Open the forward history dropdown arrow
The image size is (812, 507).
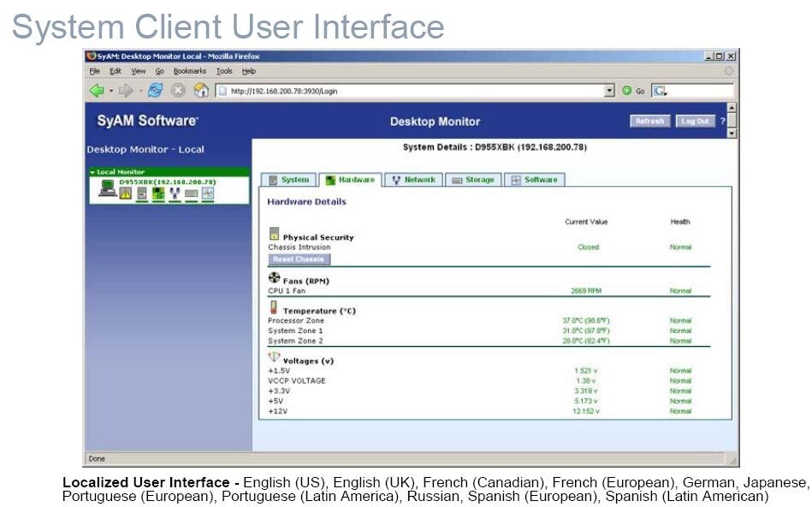point(139,92)
